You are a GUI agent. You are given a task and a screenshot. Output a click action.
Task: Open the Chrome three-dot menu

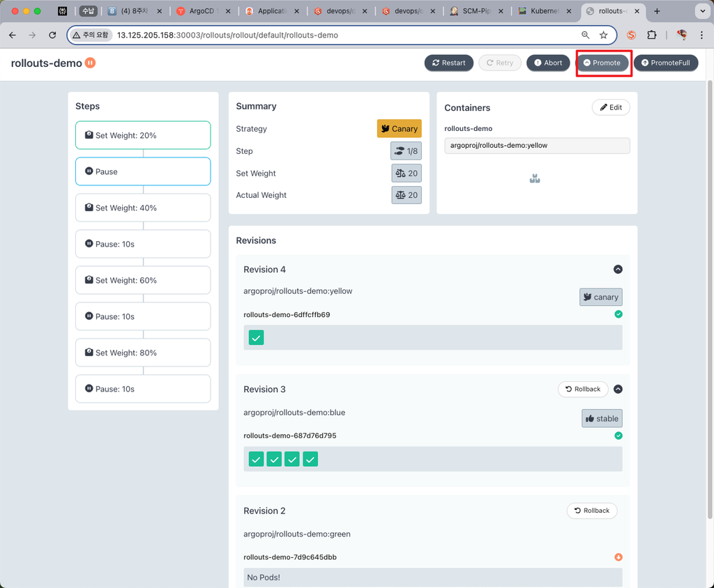(701, 35)
